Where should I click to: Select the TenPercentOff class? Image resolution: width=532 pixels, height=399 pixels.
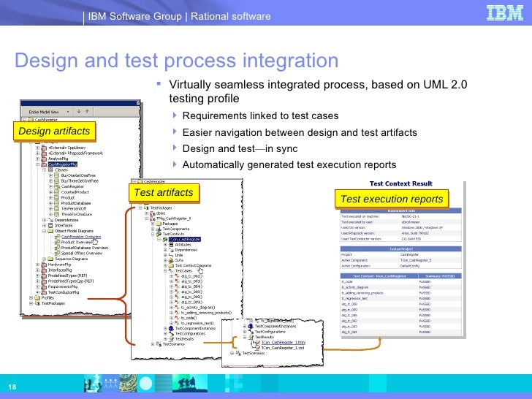[74, 209]
